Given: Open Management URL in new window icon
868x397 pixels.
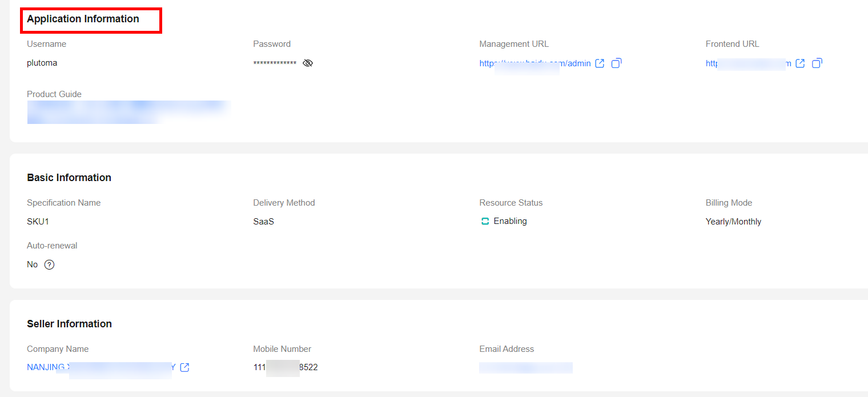Looking at the screenshot, I should [600, 63].
